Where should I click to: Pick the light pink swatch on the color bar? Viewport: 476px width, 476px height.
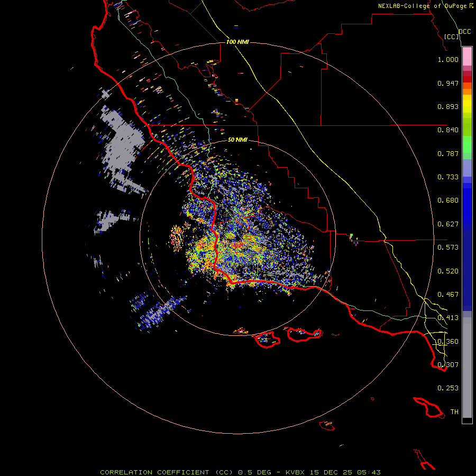pos(467,57)
